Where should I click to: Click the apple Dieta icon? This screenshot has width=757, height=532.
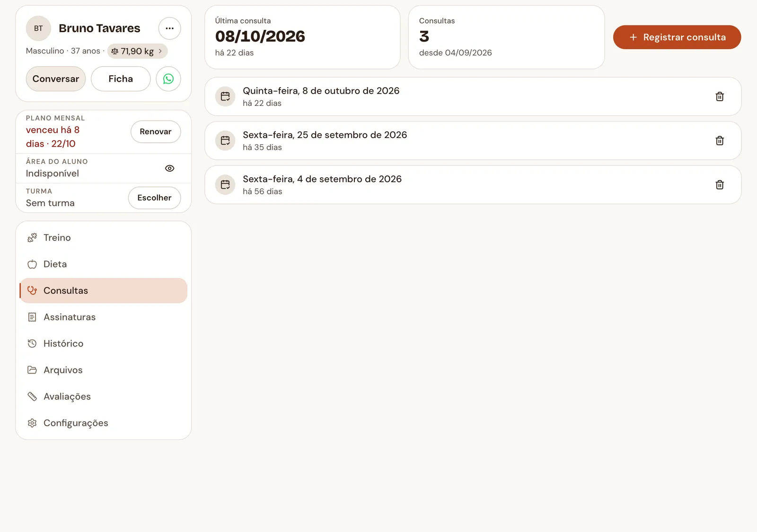click(32, 264)
